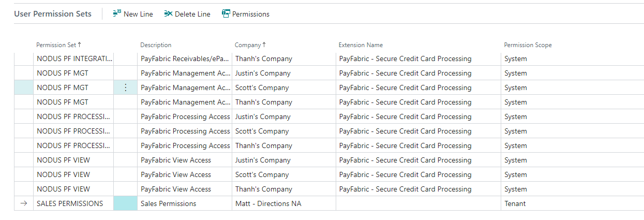Open the Permissions action icon
This screenshot has height=220, width=644.
click(226, 14)
